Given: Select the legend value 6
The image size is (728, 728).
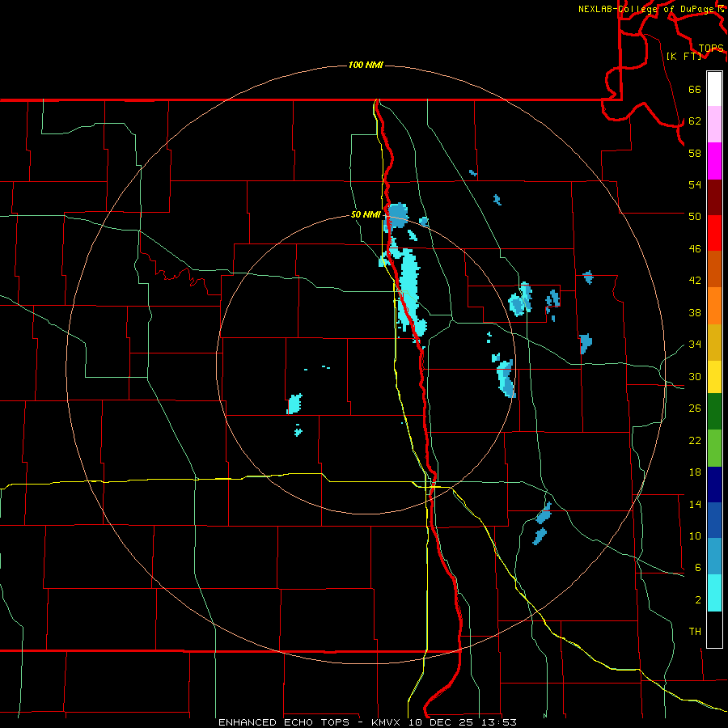Looking at the screenshot, I should [x=698, y=568].
